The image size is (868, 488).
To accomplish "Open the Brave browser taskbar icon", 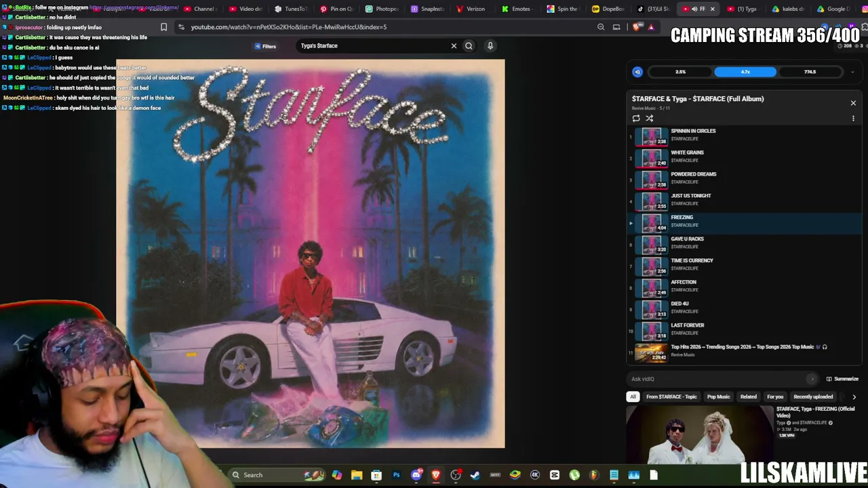I will coord(436,475).
